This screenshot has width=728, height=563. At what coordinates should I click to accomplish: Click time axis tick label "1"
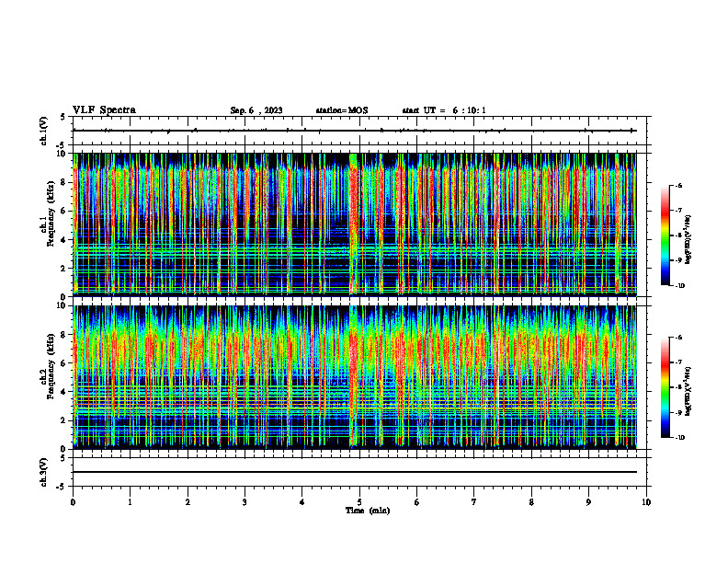coord(130,502)
